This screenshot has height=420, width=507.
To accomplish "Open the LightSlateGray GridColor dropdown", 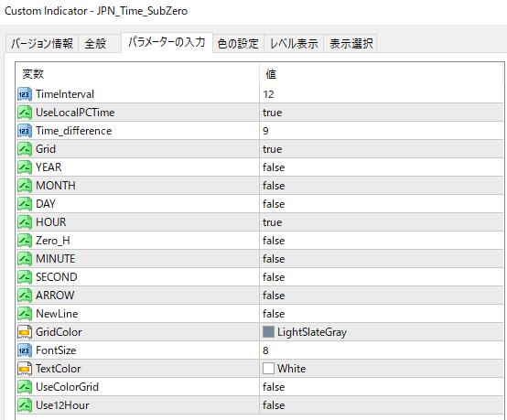I will coord(382,332).
